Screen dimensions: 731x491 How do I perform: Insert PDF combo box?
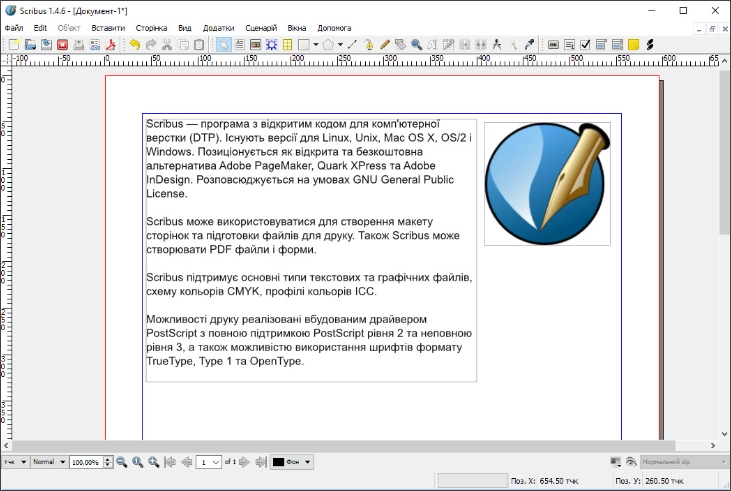[601, 45]
